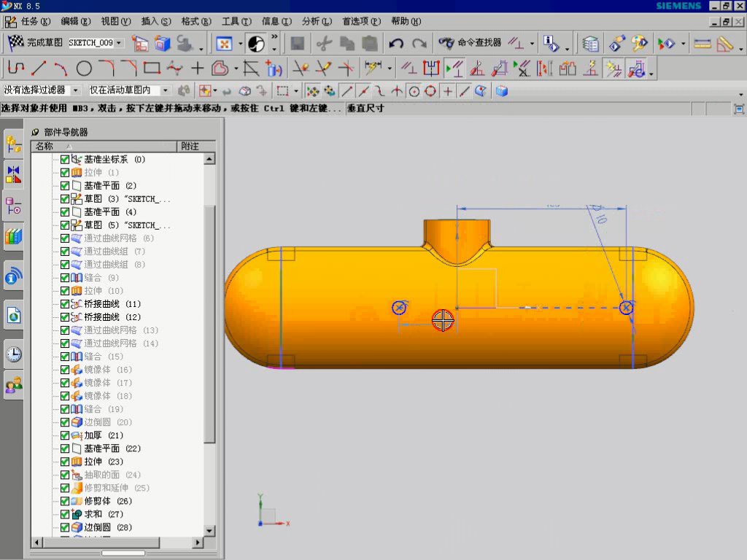
Task: Click the full-screen icon beside the status line
Action: [739, 109]
